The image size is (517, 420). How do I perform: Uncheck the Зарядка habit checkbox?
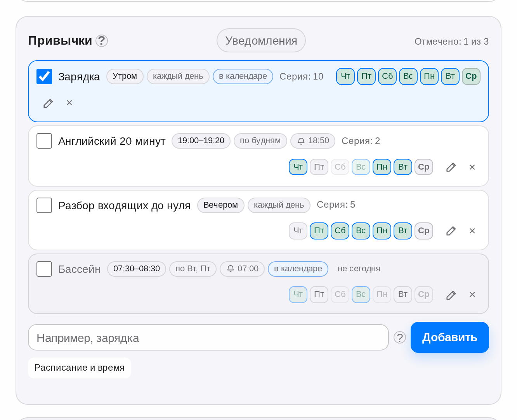pos(44,76)
